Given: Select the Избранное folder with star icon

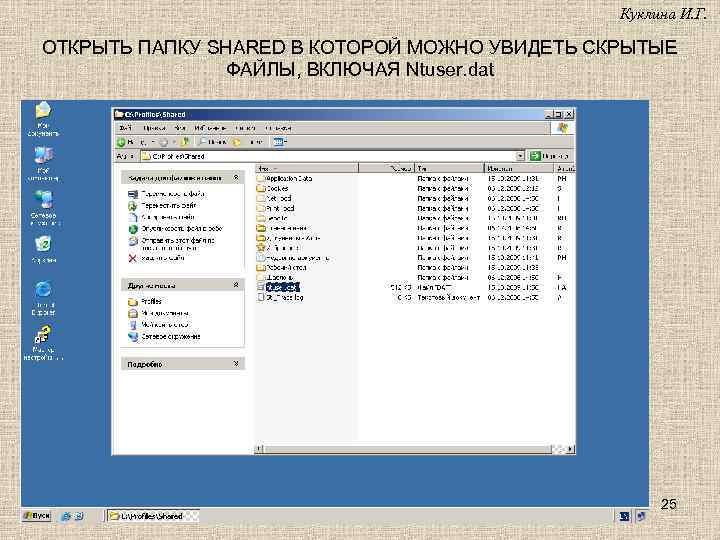Looking at the screenshot, I should tap(278, 248).
